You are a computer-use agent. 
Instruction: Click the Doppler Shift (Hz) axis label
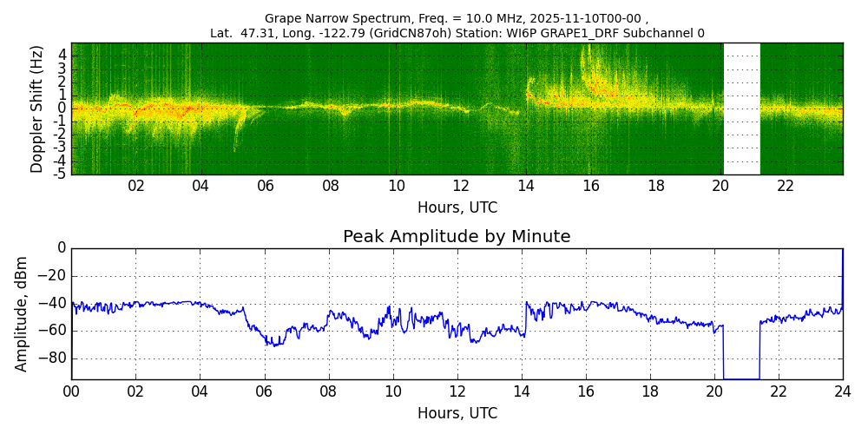[x=36, y=108]
